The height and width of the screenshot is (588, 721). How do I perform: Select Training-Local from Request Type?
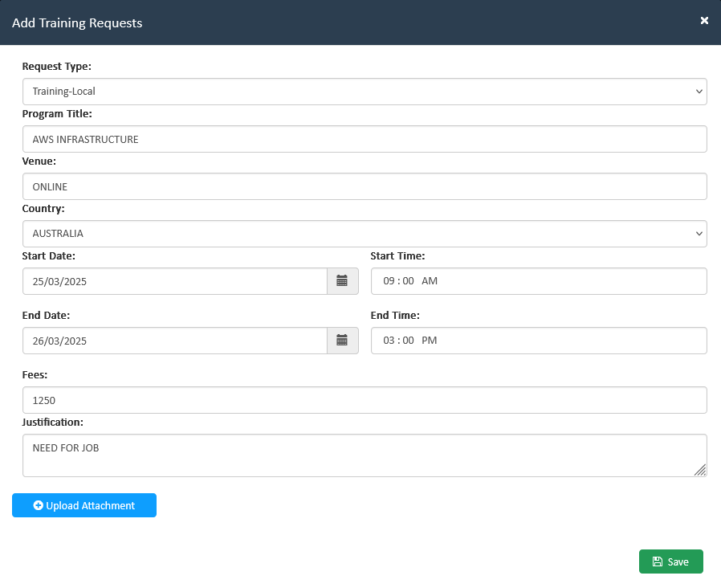365,91
